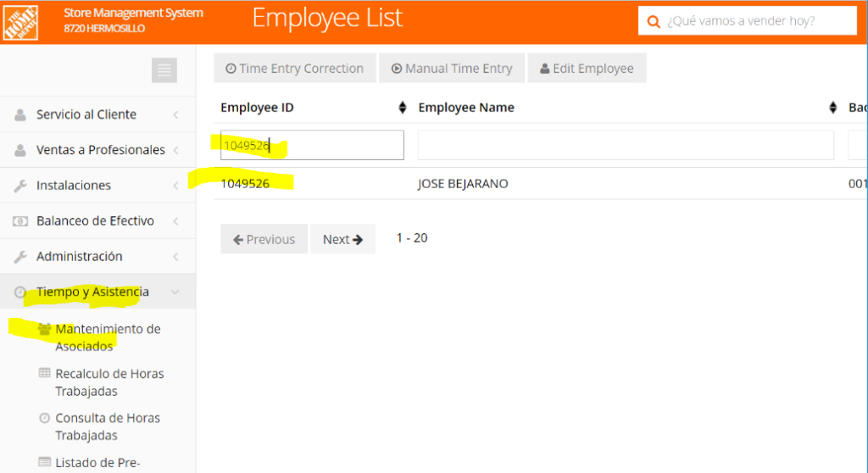Click the Servicio al Cliente person icon
The width and height of the screenshot is (868, 473).
(20, 114)
